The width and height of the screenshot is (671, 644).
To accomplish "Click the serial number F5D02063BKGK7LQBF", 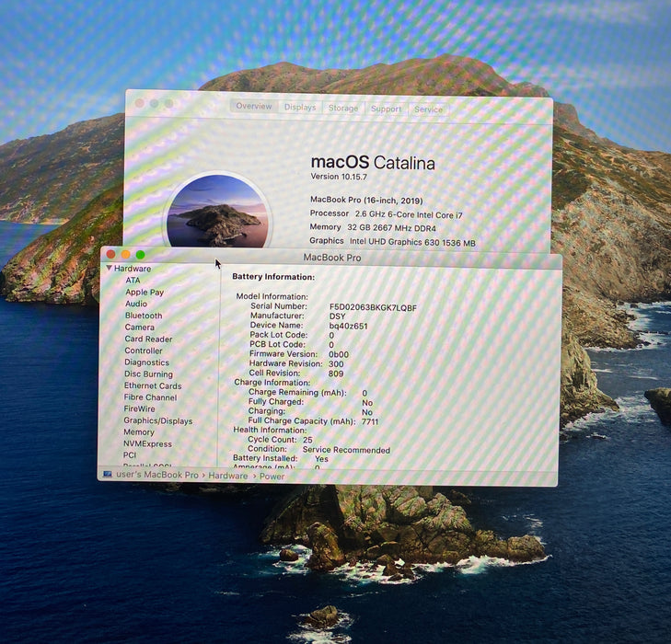I will coord(373,307).
